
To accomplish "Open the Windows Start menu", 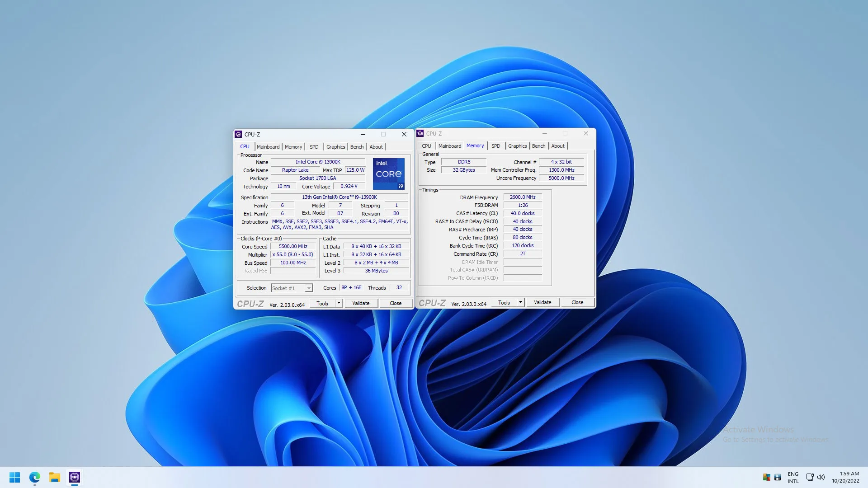I will click(x=14, y=477).
